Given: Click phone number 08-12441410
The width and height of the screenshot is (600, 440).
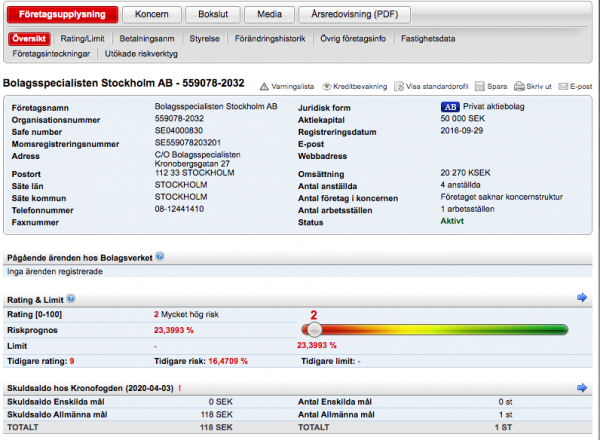Looking at the screenshot, I should pyautogui.click(x=179, y=209).
